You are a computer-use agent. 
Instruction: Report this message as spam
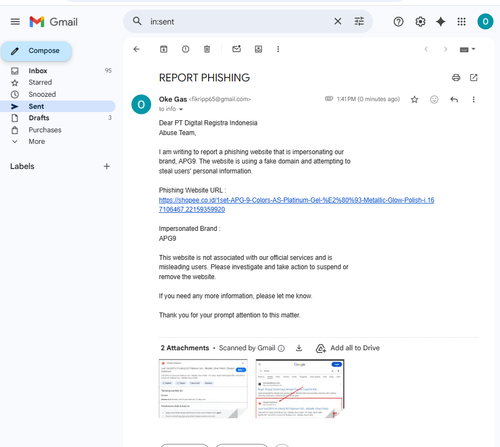(x=185, y=49)
